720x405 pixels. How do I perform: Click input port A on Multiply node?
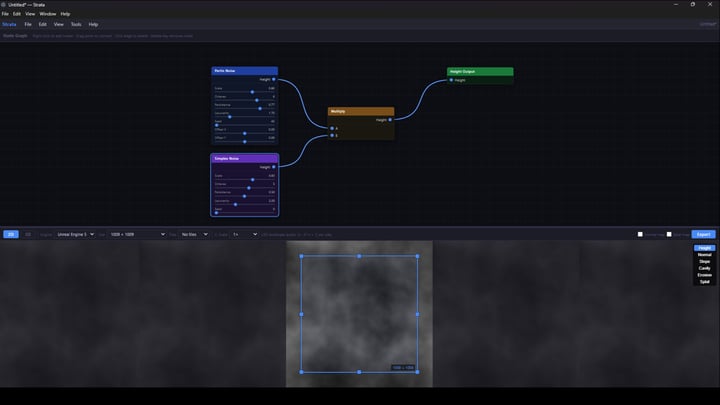click(x=332, y=129)
